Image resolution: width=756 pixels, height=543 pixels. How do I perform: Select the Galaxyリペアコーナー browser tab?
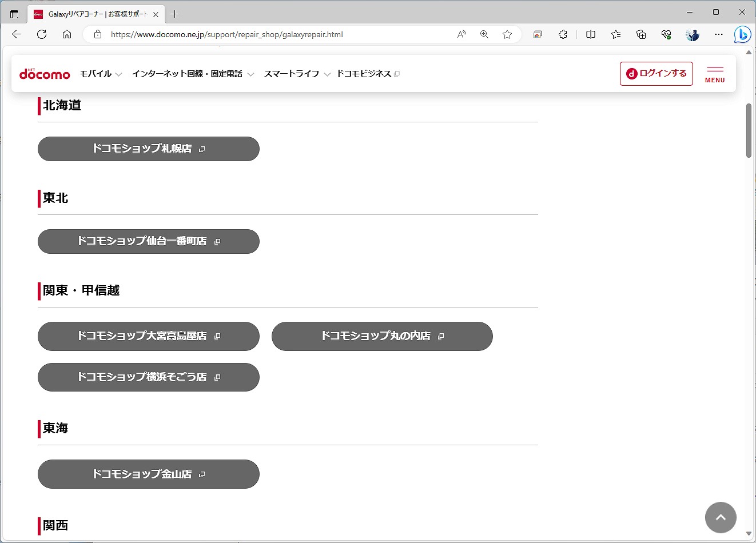tap(97, 14)
